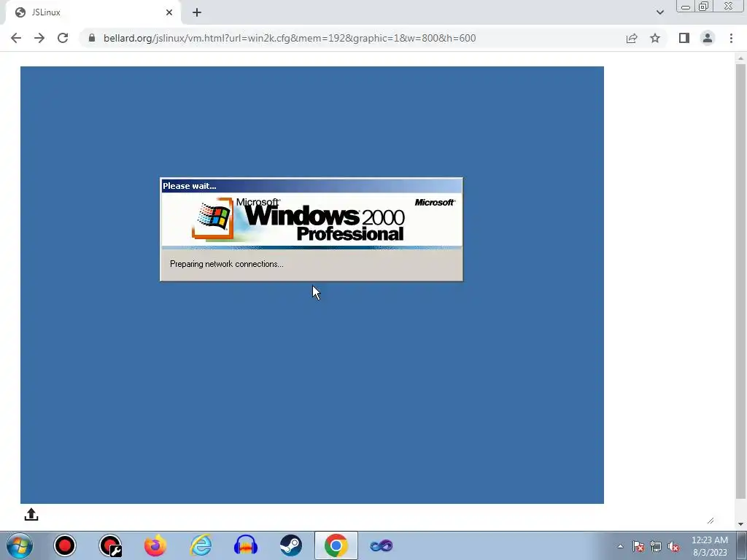The height and width of the screenshot is (560, 747).
Task: Click the scrollbar down arrow
Action: [x=740, y=524]
